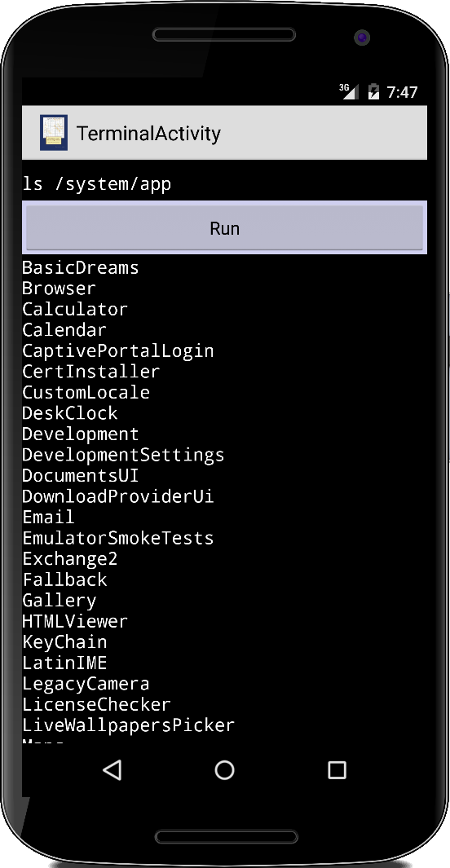Select the Calculator entry in output

click(75, 310)
